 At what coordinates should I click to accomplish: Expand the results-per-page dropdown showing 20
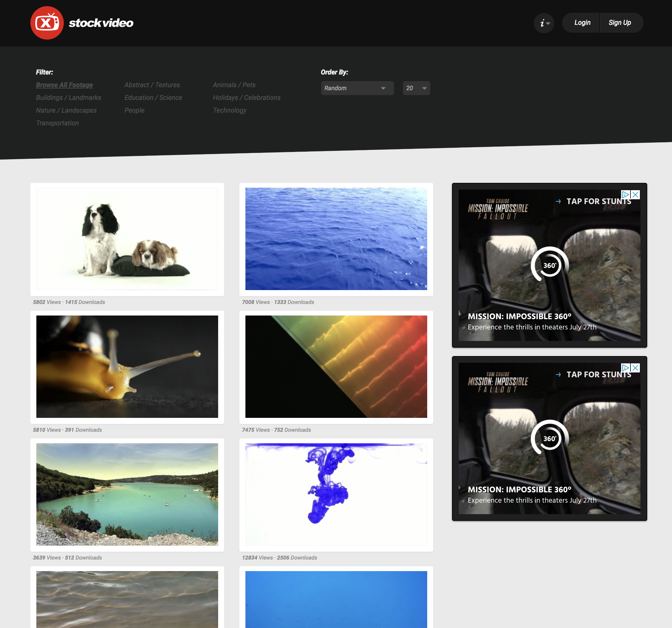(x=417, y=88)
